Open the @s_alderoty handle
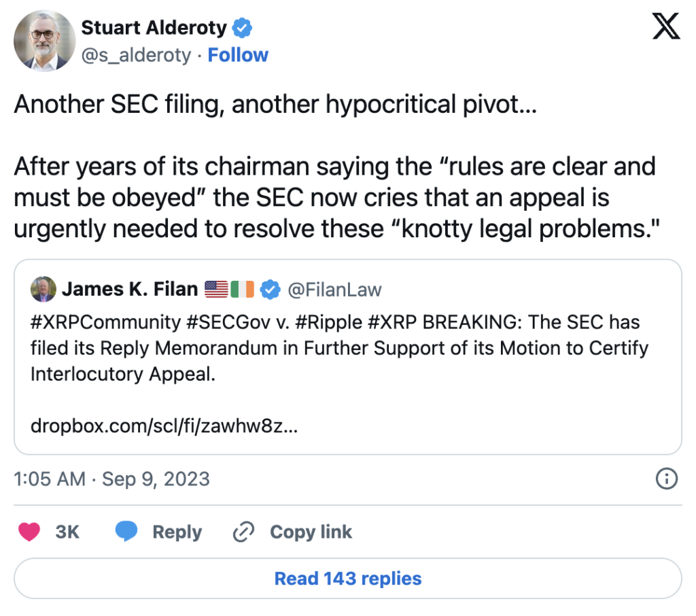Viewport: 696px width, 616px height. (x=136, y=55)
